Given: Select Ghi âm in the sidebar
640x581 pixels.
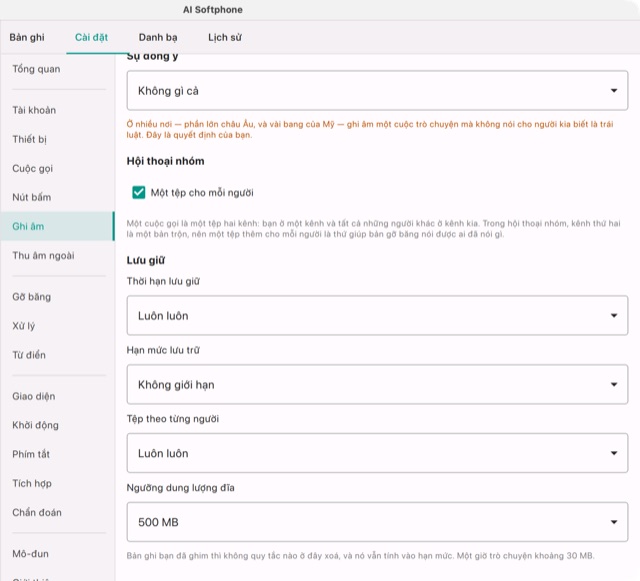Looking at the screenshot, I should (x=58, y=226).
